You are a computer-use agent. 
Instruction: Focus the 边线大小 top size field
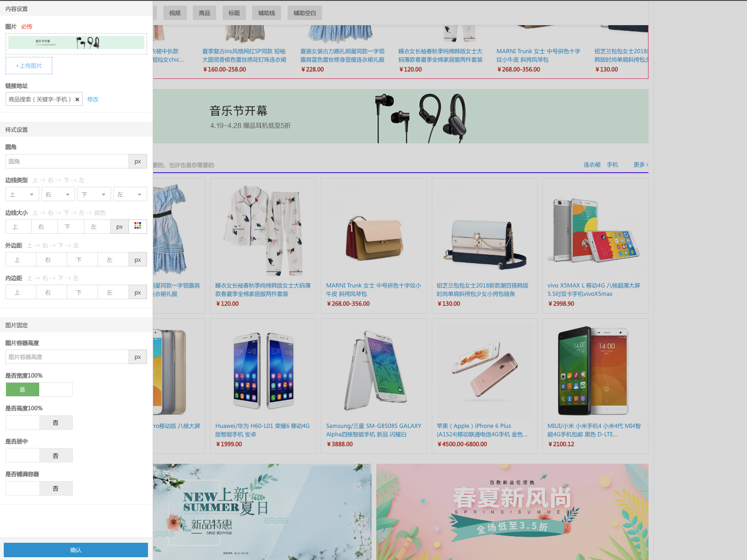(x=19, y=227)
